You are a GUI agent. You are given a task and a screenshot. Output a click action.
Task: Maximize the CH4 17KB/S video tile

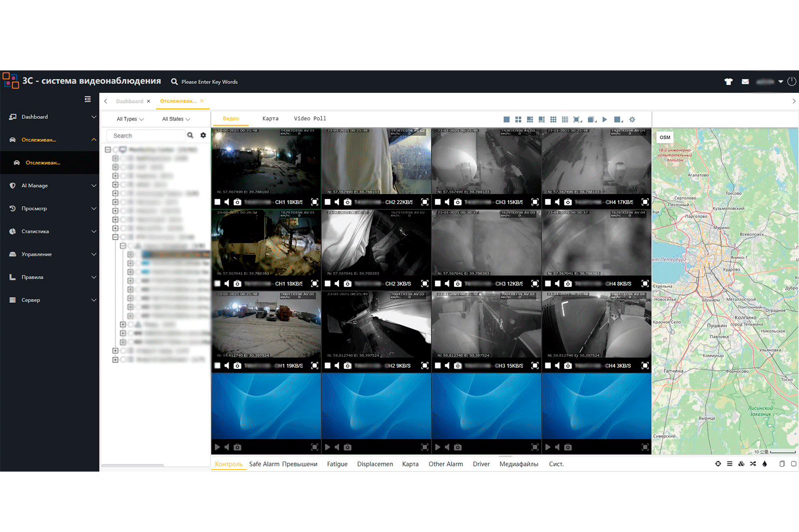(x=645, y=202)
